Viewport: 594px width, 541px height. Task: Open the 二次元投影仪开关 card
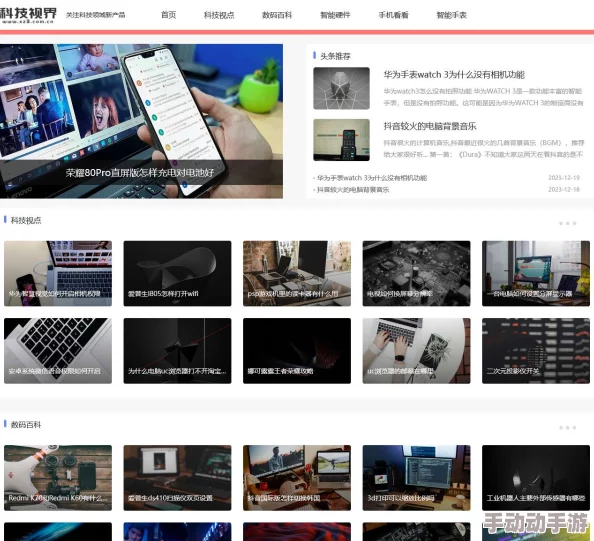pyautogui.click(x=536, y=351)
